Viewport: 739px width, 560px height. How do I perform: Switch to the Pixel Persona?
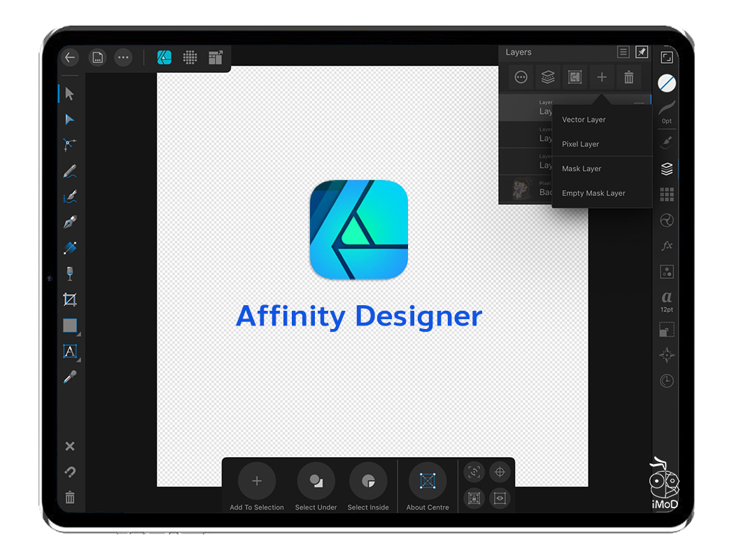click(190, 57)
